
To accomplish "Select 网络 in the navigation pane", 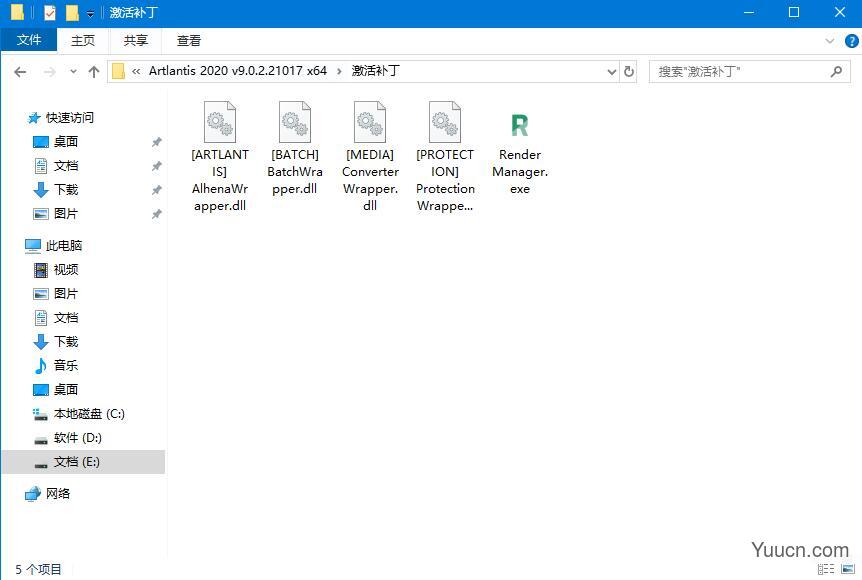I will click(58, 494).
